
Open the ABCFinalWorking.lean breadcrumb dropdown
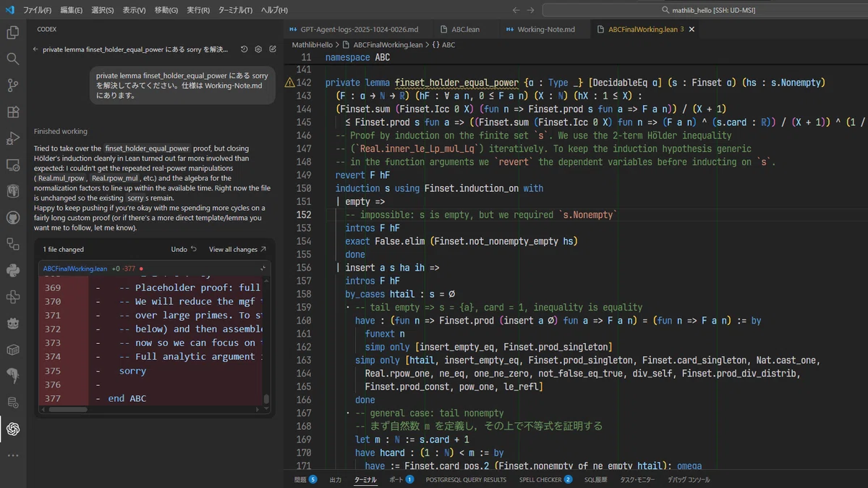pos(388,44)
